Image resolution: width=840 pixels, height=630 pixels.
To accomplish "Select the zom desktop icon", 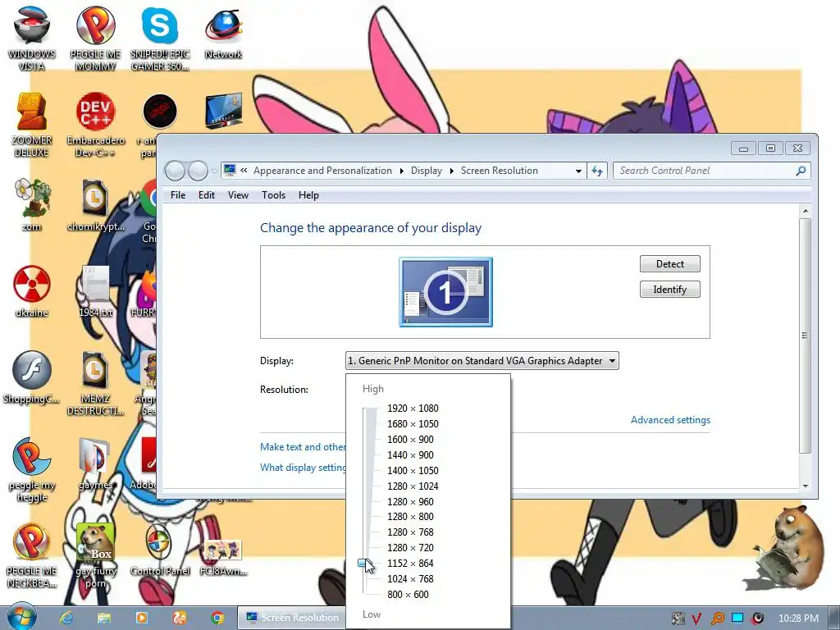I will 32,205.
